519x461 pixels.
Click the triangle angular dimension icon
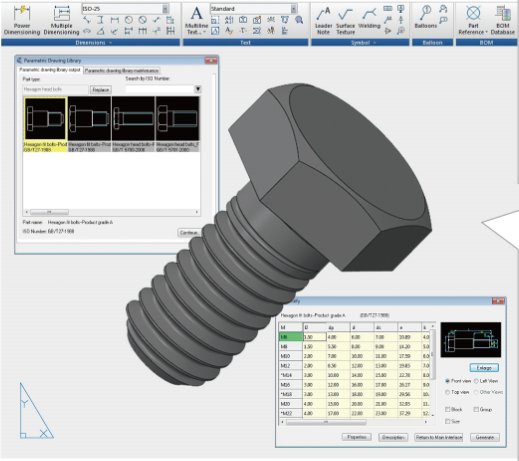pyautogui.click(x=100, y=31)
